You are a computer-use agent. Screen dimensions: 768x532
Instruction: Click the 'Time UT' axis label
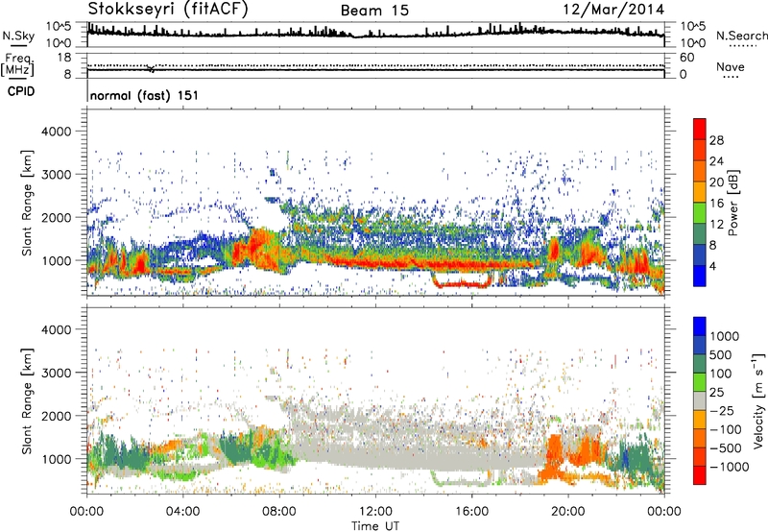(x=375, y=526)
